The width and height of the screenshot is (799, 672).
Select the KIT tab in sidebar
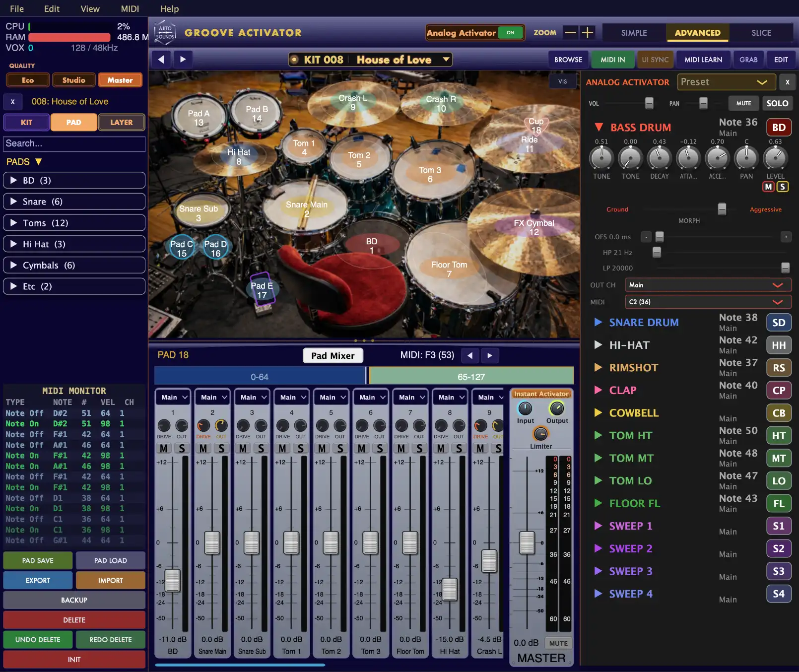[27, 123]
